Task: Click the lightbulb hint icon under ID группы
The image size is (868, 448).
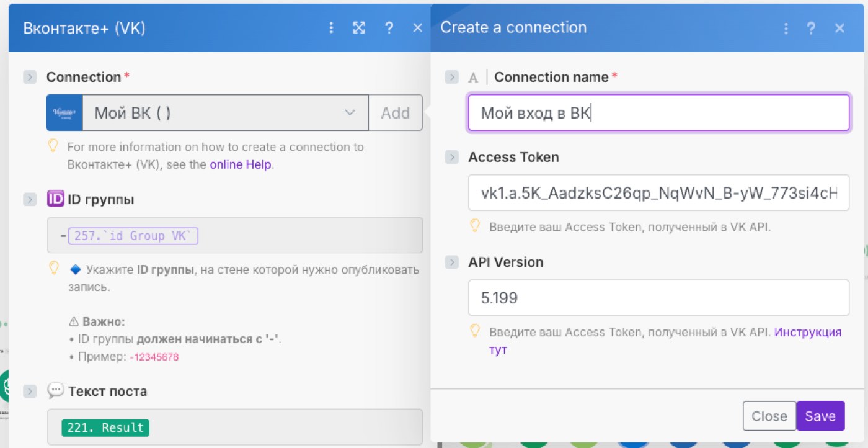Action: [x=53, y=269]
